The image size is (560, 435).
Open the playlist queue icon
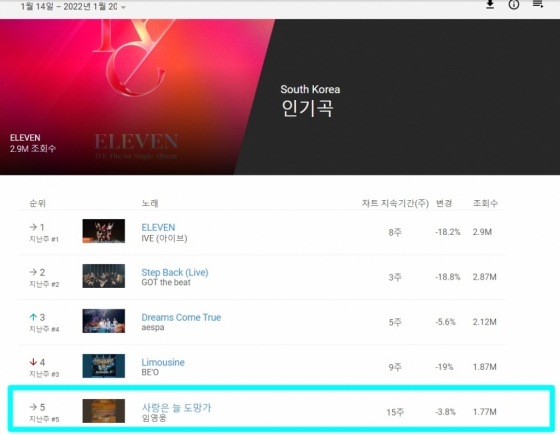tap(538, 4)
